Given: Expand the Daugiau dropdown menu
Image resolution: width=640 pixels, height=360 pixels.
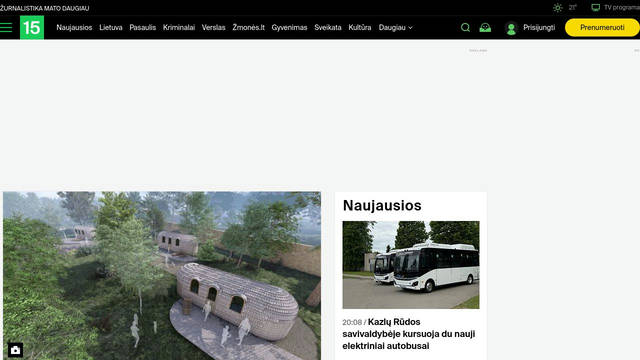Looking at the screenshot, I should tap(396, 27).
